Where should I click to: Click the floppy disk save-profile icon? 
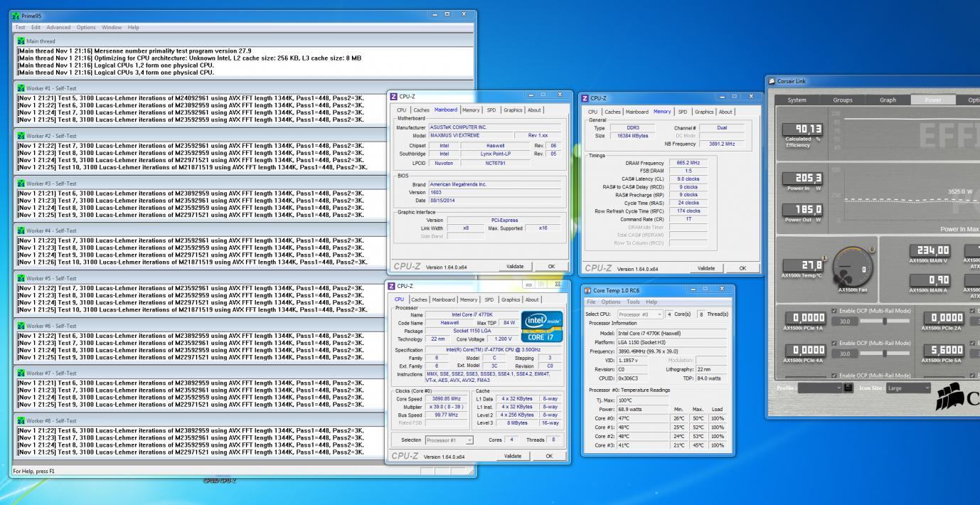pos(848,388)
